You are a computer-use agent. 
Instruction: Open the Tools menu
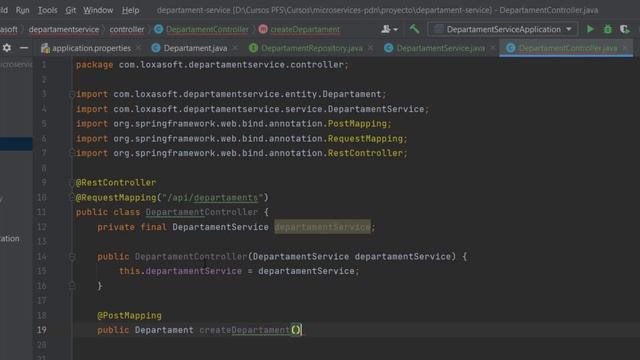pos(47,10)
